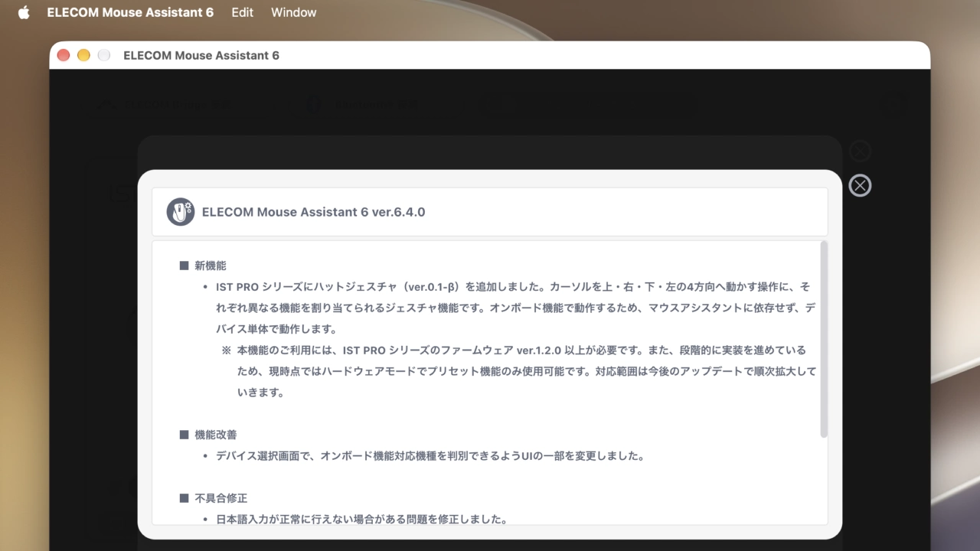The height and width of the screenshot is (551, 980).
Task: Click the bullet starting with デバイス選択画面で
Action: [430, 456]
